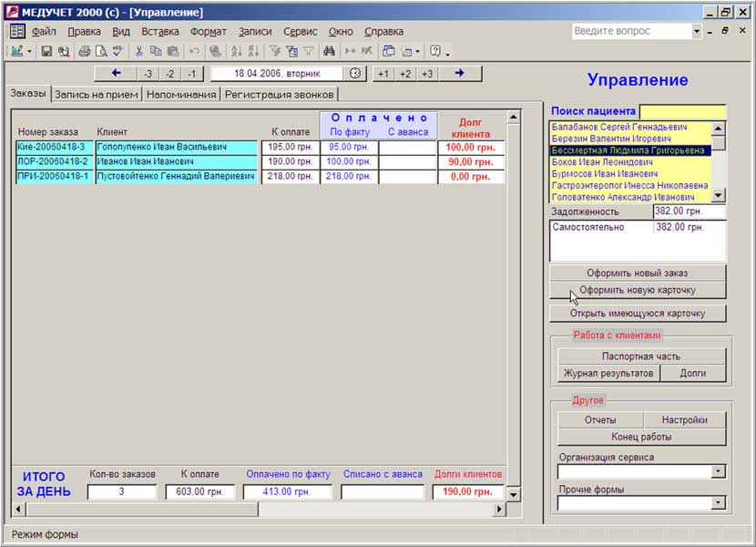This screenshot has height=547, width=756.
Task: Open Print Preview from the toolbar
Action: 101,51
